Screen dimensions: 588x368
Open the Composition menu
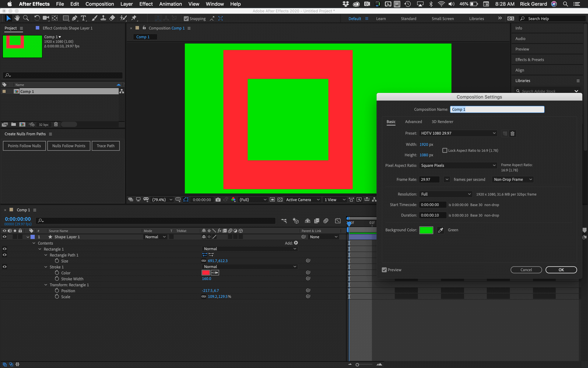(x=99, y=4)
